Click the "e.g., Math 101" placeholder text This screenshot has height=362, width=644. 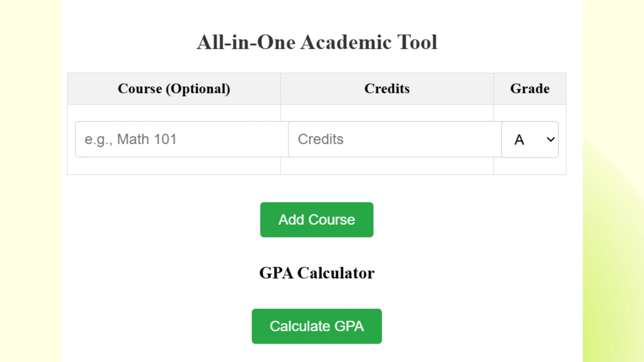[x=131, y=140]
